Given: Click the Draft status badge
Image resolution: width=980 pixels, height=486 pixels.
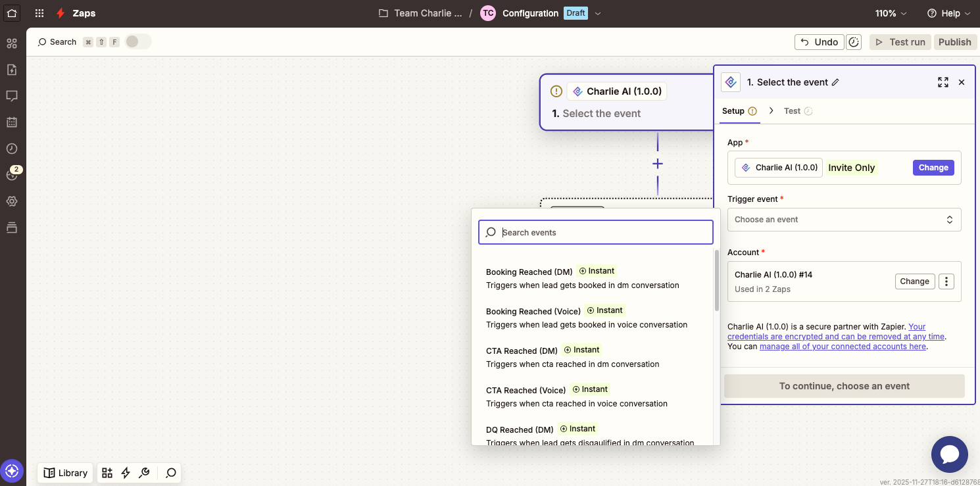Looking at the screenshot, I should click(x=576, y=13).
